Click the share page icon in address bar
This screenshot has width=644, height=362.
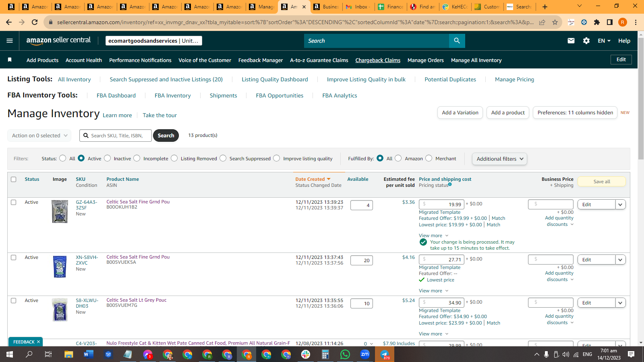pos(542,22)
